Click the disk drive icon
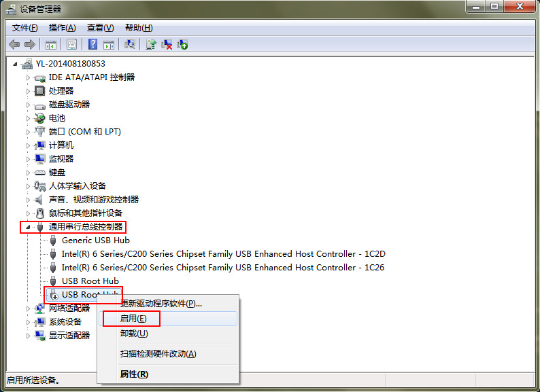This screenshot has height=392, width=540. [x=40, y=105]
